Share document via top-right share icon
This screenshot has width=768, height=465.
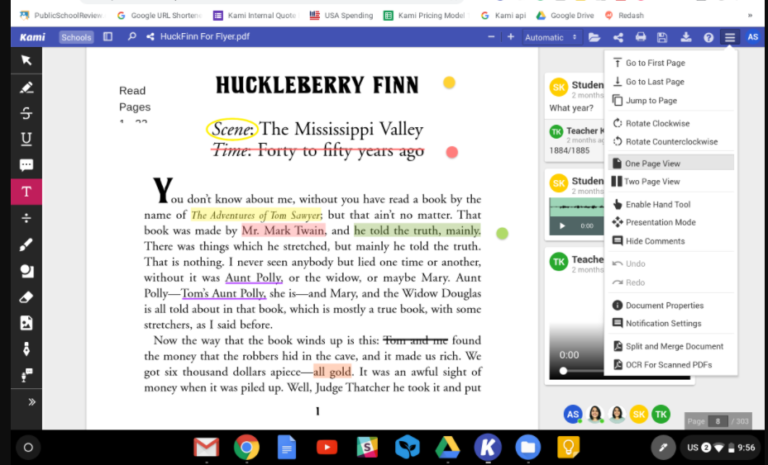618,37
